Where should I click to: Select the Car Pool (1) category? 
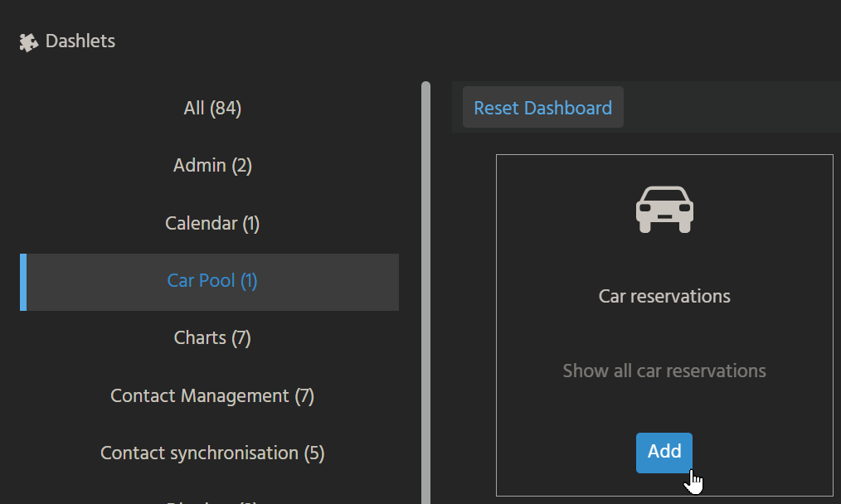(x=212, y=281)
